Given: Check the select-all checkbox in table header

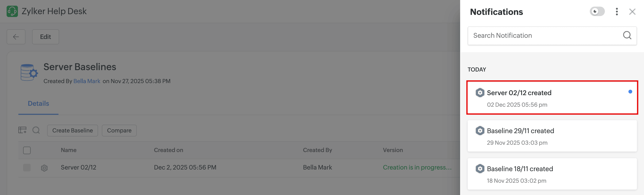Looking at the screenshot, I should pos(27,150).
